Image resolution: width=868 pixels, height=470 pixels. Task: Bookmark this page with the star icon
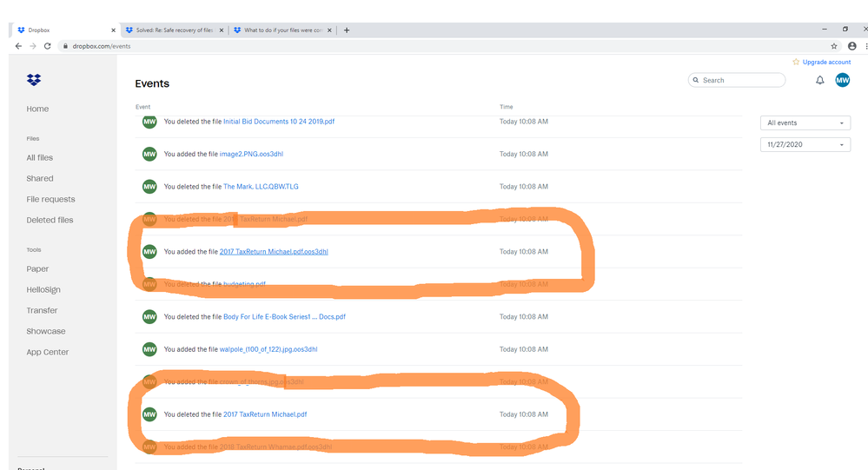tap(833, 46)
